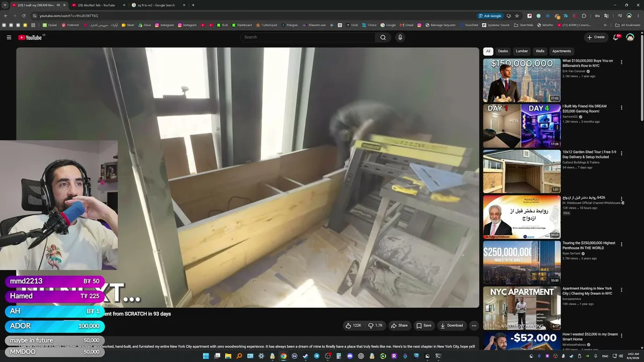Click the YouTube search input field

(308, 37)
